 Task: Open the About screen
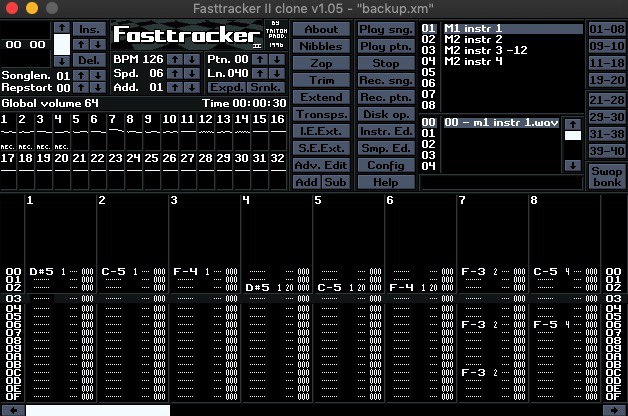pos(321,30)
